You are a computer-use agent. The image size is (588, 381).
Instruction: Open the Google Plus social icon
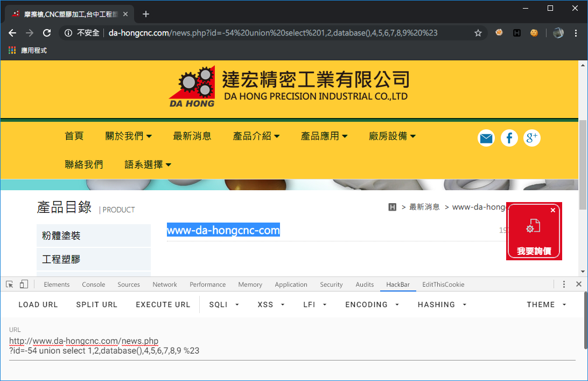532,138
